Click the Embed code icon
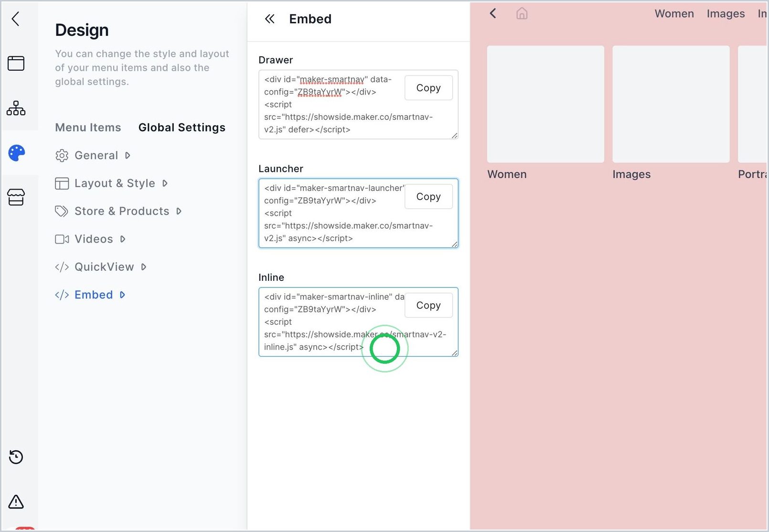This screenshot has width=769, height=532. pos(62,295)
